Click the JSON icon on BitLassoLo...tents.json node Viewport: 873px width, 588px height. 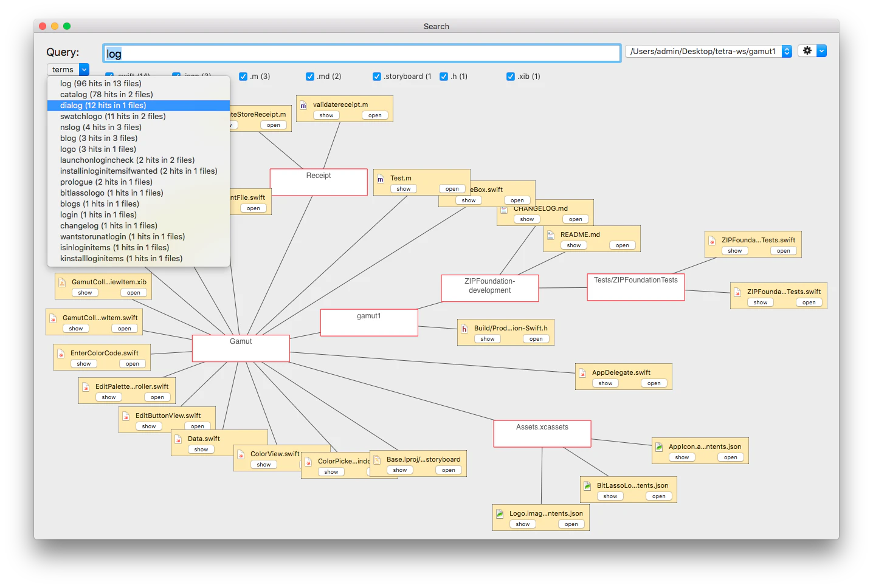point(587,485)
